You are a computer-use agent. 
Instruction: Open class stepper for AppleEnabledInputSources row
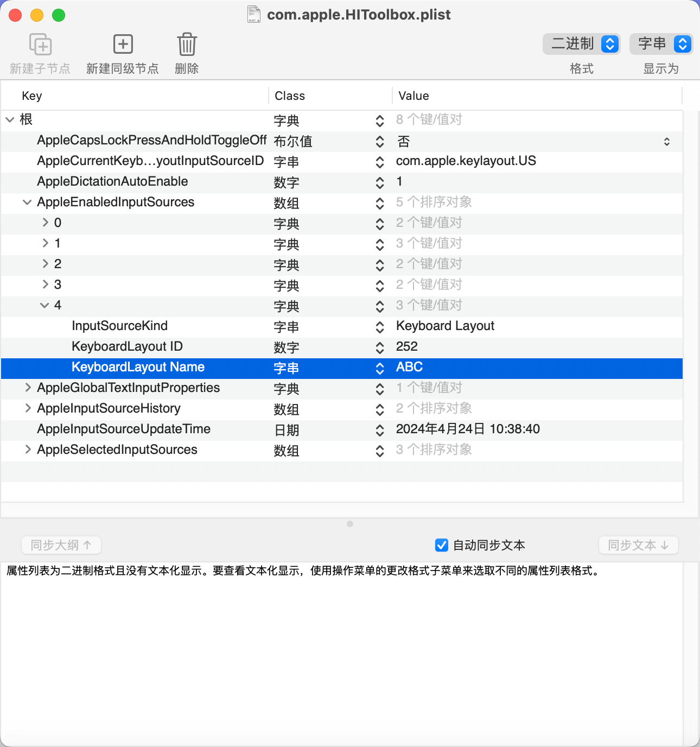click(380, 203)
